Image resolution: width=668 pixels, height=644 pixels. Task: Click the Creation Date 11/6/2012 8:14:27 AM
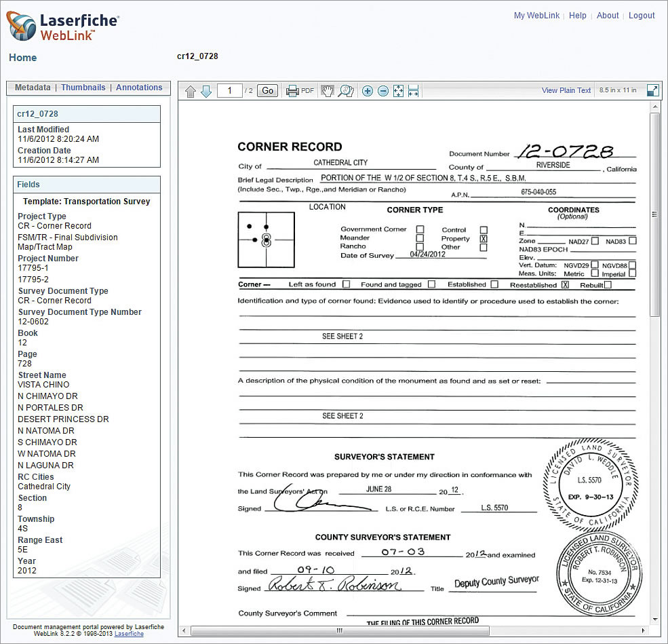click(x=58, y=160)
